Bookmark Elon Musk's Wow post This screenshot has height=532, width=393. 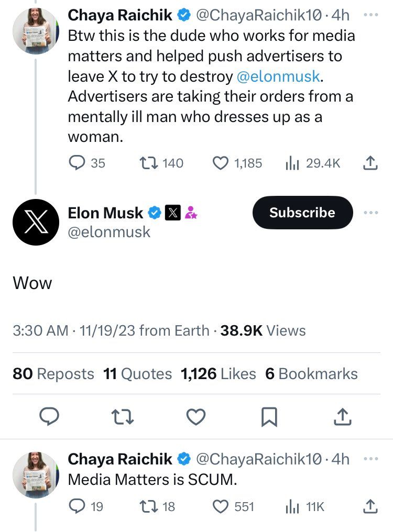click(x=269, y=417)
